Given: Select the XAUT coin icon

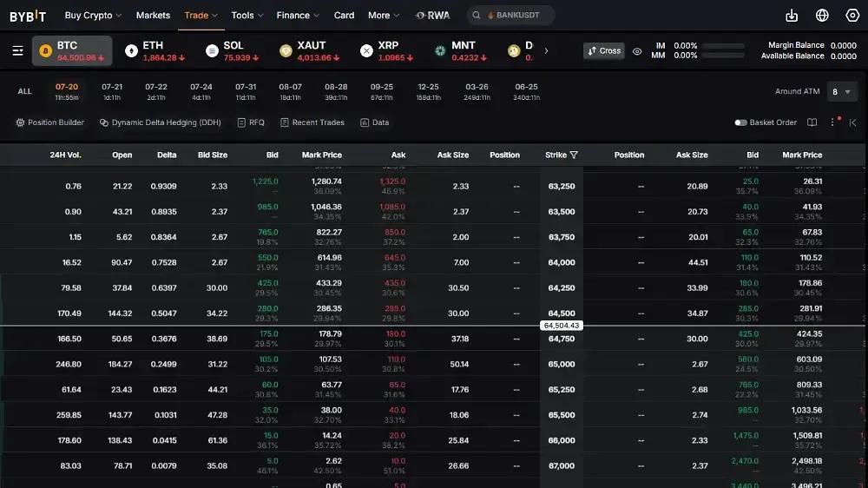Looking at the screenshot, I should pos(286,51).
